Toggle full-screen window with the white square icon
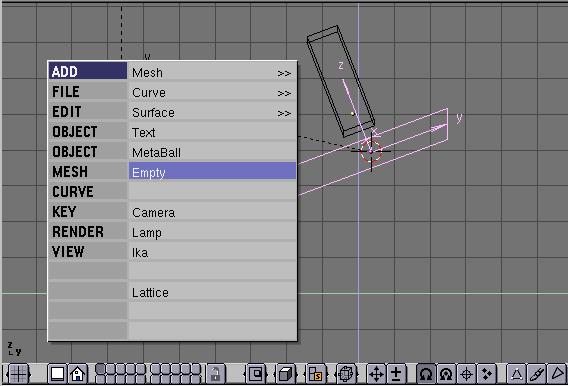Viewport: 568px width, 386px height. tap(57, 373)
